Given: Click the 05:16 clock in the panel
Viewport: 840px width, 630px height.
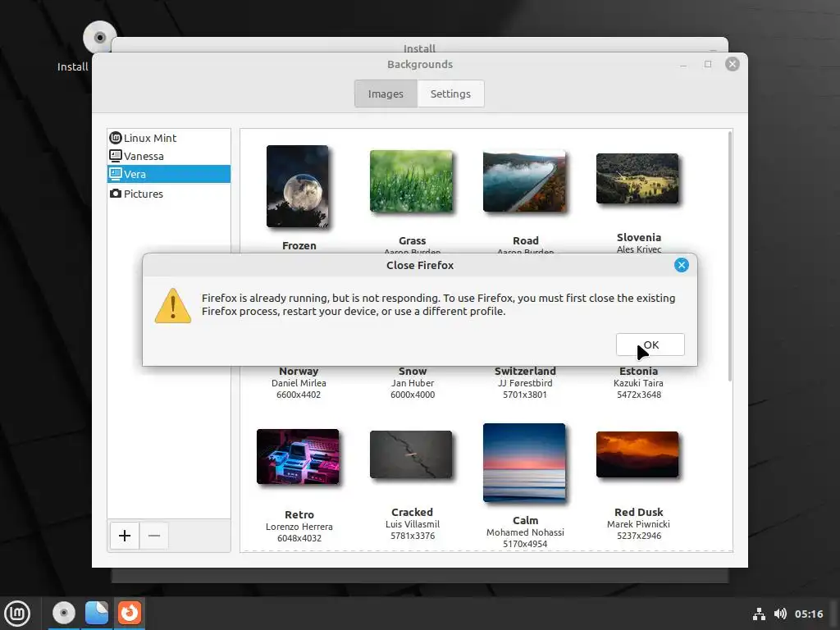Looking at the screenshot, I should coord(808,614).
